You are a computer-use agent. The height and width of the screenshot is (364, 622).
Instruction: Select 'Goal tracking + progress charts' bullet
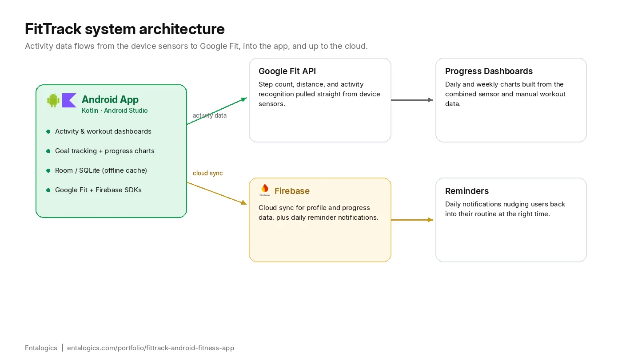click(x=105, y=151)
